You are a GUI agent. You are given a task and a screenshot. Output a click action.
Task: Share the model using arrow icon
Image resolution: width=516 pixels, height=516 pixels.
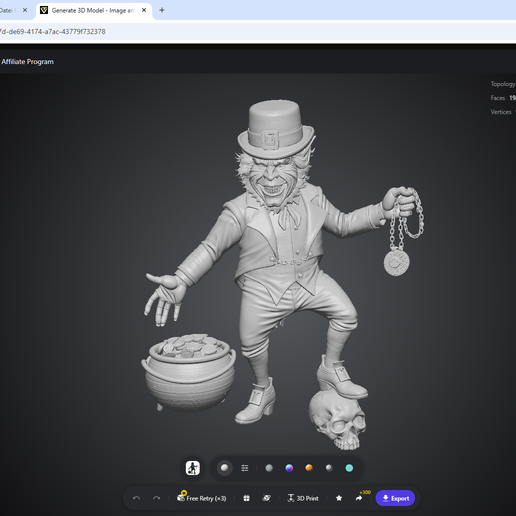click(x=359, y=498)
